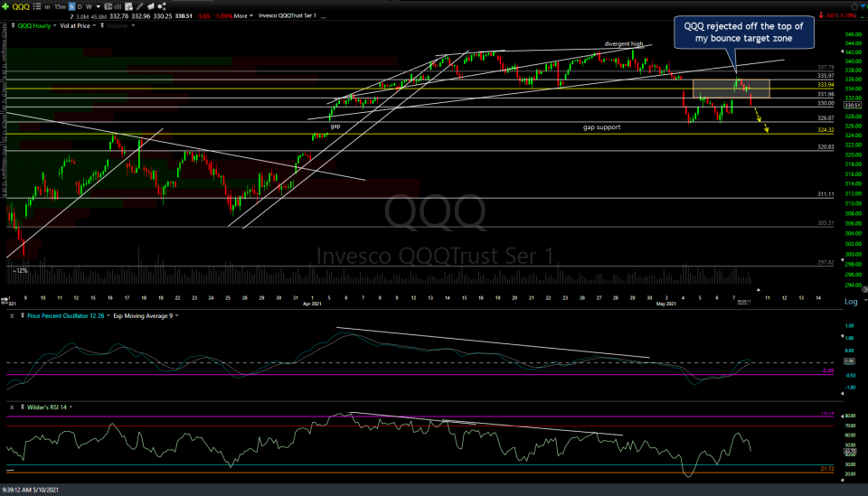The image size is (868, 496).
Task: Click the gap support annotation label
Action: [602, 127]
